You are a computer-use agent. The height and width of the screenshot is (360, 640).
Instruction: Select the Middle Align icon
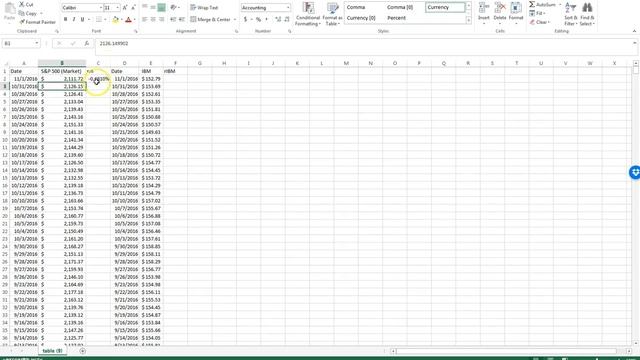point(153,7)
